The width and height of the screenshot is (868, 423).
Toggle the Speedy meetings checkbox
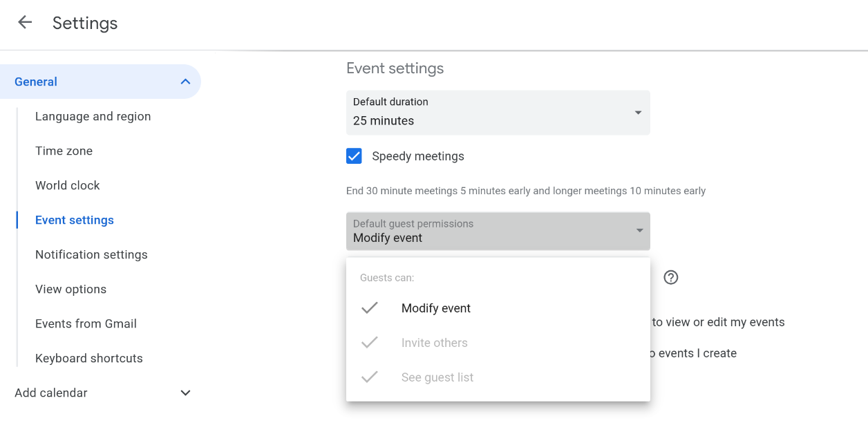click(x=354, y=156)
